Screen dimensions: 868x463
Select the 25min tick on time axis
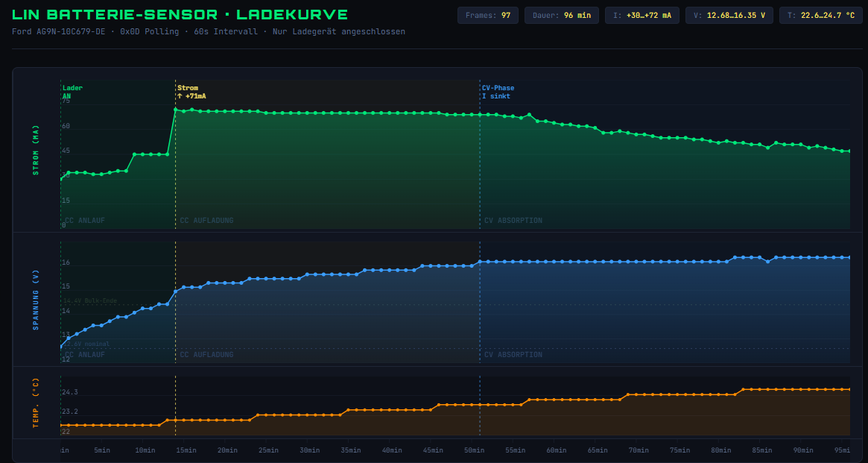[x=268, y=450]
